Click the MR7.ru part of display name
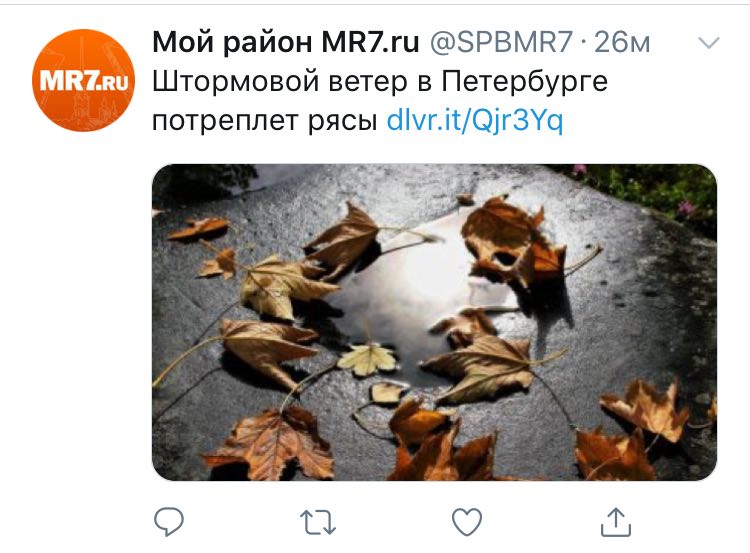Image resolution: width=750 pixels, height=553 pixels. 370,42
